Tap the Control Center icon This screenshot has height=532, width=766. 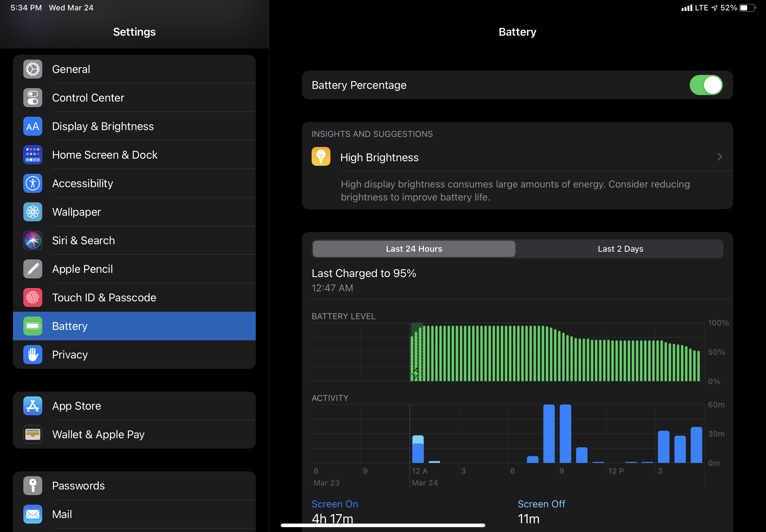pyautogui.click(x=33, y=98)
